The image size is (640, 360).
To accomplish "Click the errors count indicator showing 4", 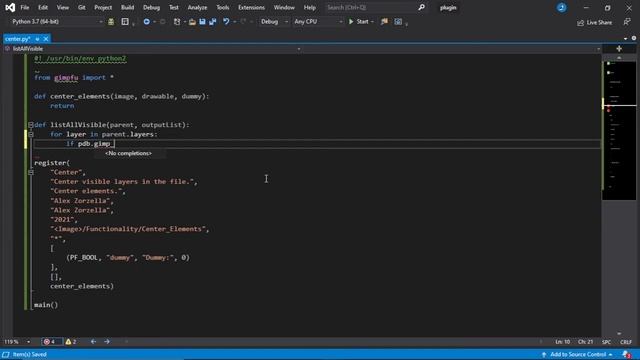I will [x=51, y=342].
